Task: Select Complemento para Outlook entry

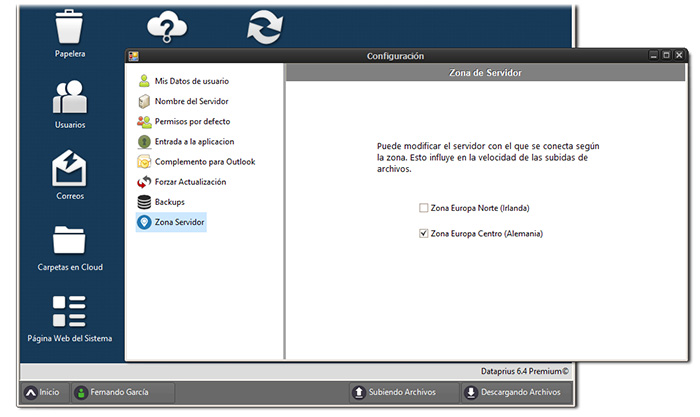Action: (196, 162)
